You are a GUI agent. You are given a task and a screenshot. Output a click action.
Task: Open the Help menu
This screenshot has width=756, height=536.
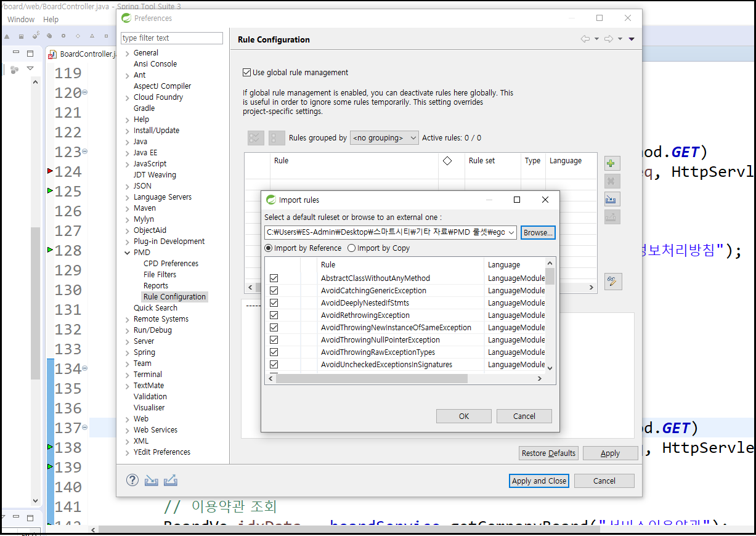pos(51,19)
